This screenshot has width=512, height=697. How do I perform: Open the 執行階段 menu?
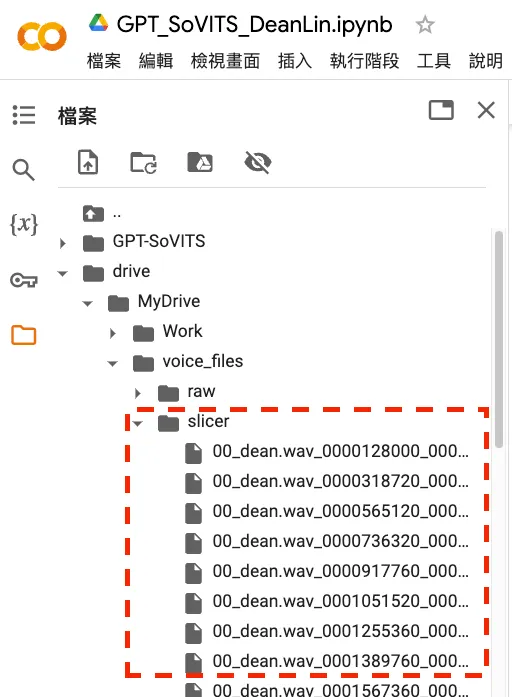pos(364,61)
